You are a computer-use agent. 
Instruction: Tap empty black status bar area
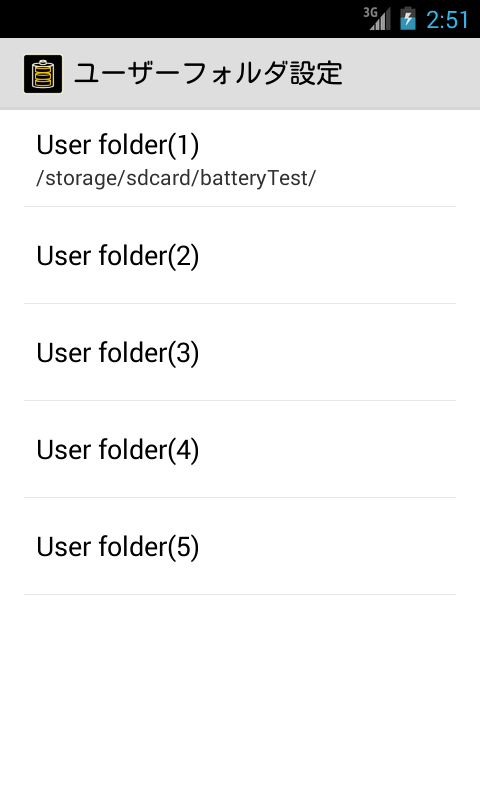point(179,19)
